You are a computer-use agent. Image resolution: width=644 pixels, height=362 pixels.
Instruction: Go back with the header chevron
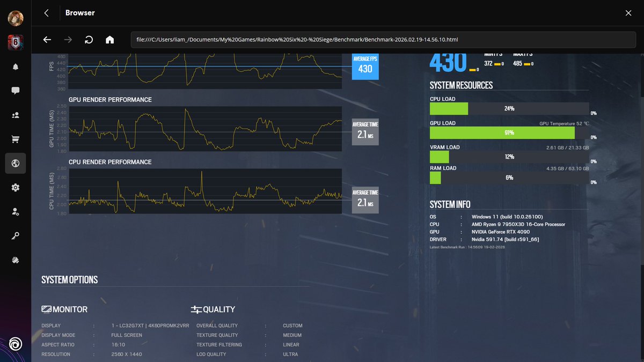click(47, 13)
